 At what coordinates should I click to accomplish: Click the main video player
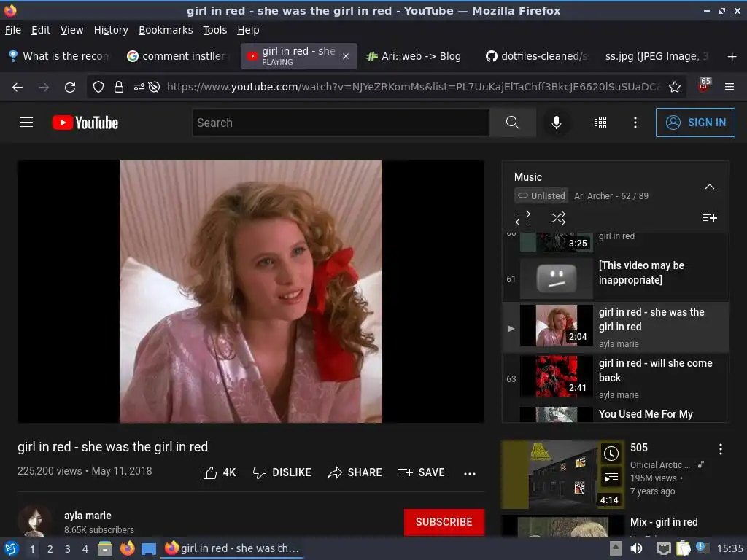(251, 292)
